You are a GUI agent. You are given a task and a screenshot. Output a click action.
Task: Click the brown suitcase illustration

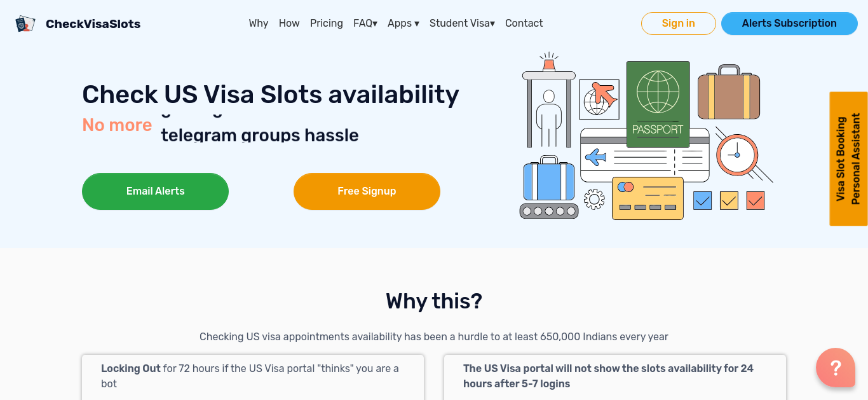coord(729,92)
